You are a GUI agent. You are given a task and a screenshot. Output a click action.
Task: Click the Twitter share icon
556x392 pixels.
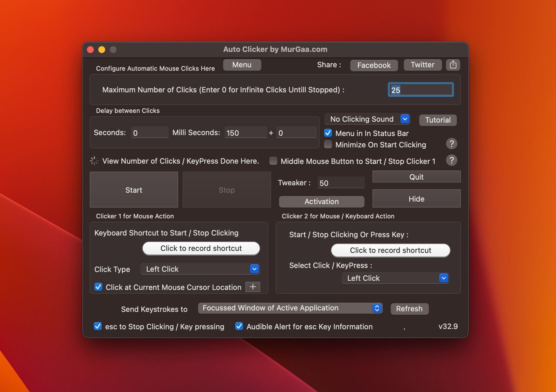tap(422, 65)
